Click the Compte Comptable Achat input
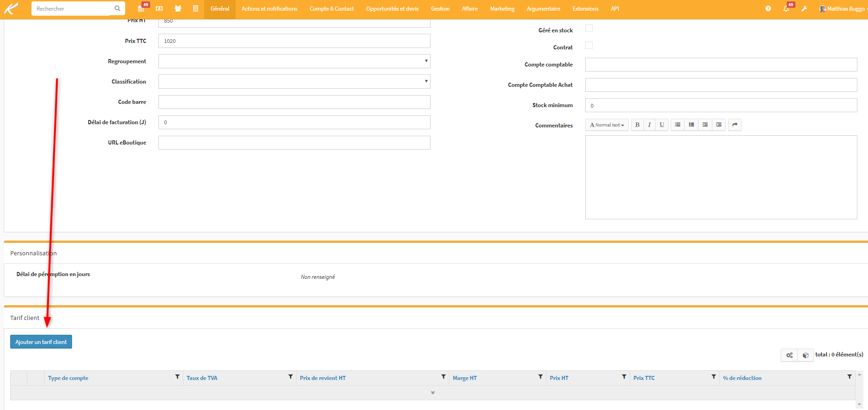 click(x=721, y=85)
